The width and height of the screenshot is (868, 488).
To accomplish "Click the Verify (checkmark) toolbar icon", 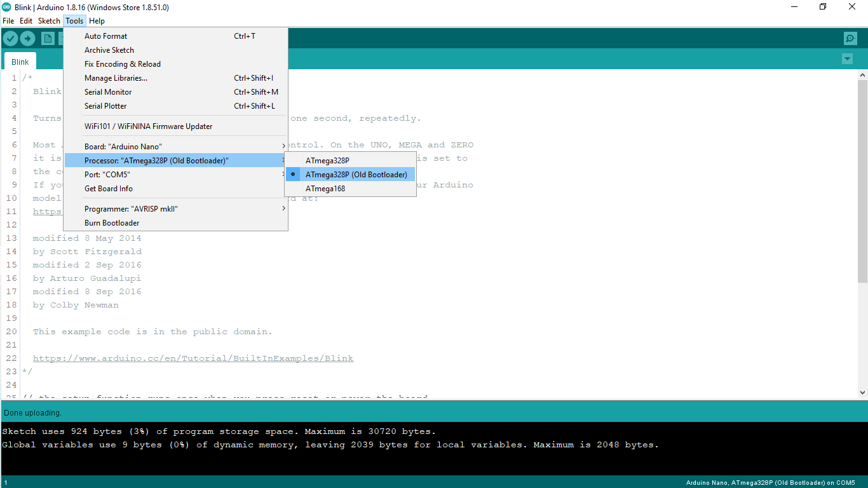I will point(10,38).
